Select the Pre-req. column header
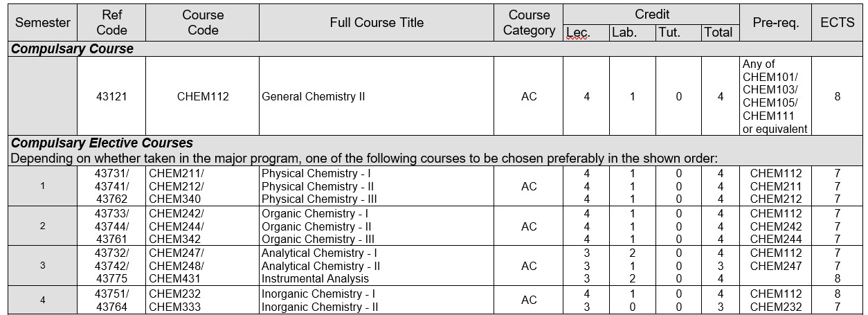 [776, 22]
